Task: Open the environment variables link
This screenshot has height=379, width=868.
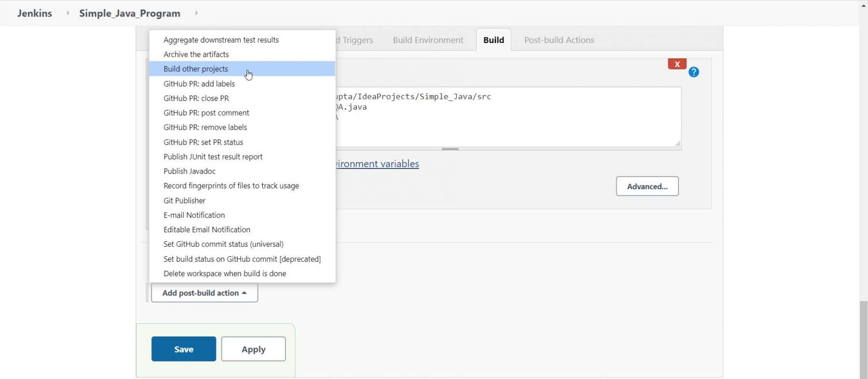Action: click(378, 164)
